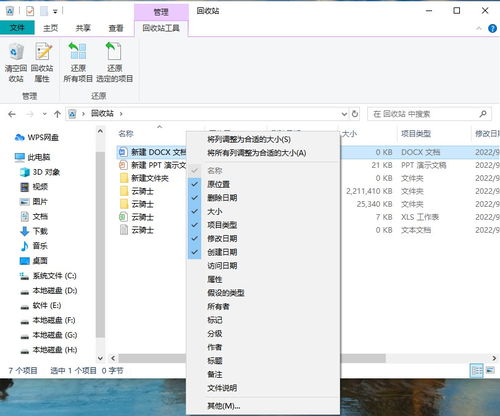This screenshot has height=416, width=500.
Task: Open 桌面 in sidebar
Action: [x=34, y=261]
